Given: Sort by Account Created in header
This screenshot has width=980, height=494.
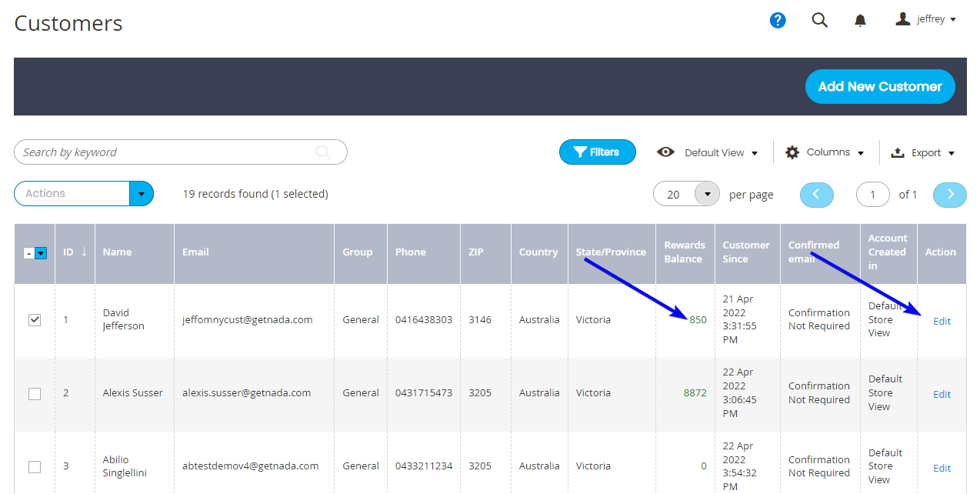Looking at the screenshot, I should pos(888,252).
